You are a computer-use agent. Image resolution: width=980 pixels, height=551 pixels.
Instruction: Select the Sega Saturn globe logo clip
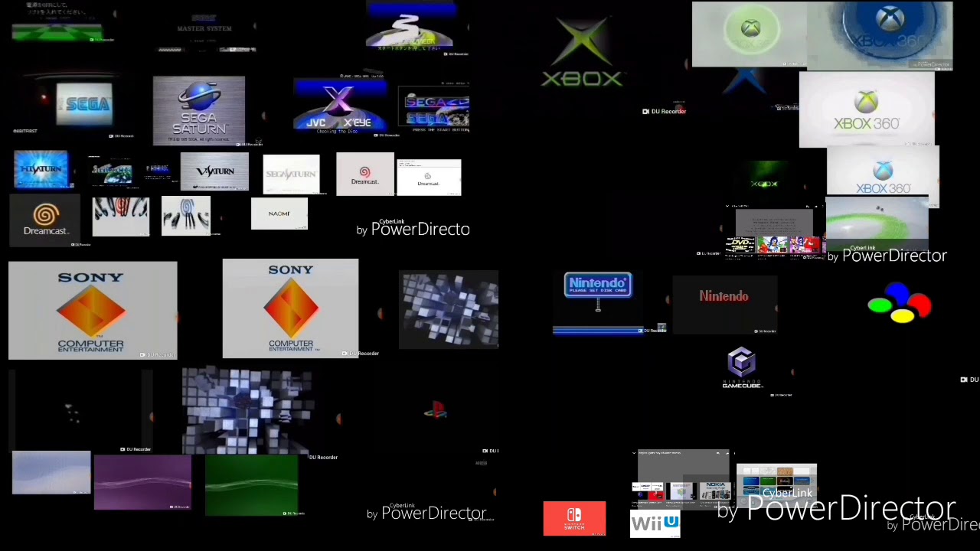click(199, 110)
